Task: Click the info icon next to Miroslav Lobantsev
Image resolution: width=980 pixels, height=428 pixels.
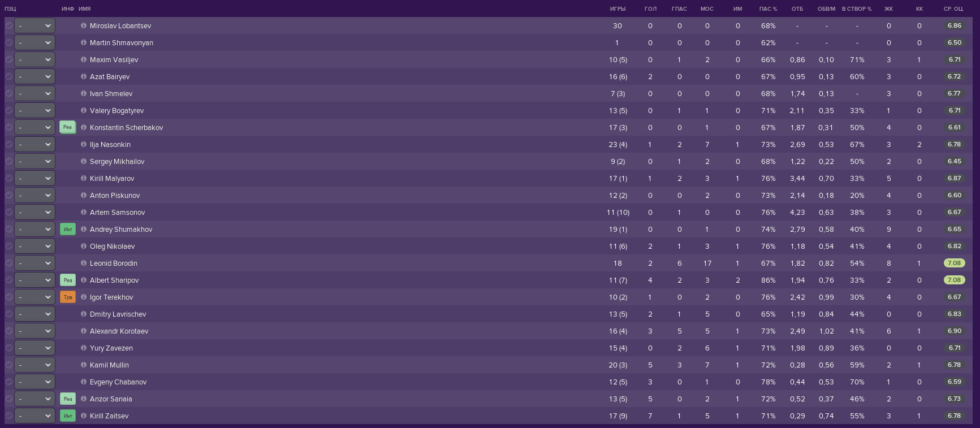Action: coord(84,25)
